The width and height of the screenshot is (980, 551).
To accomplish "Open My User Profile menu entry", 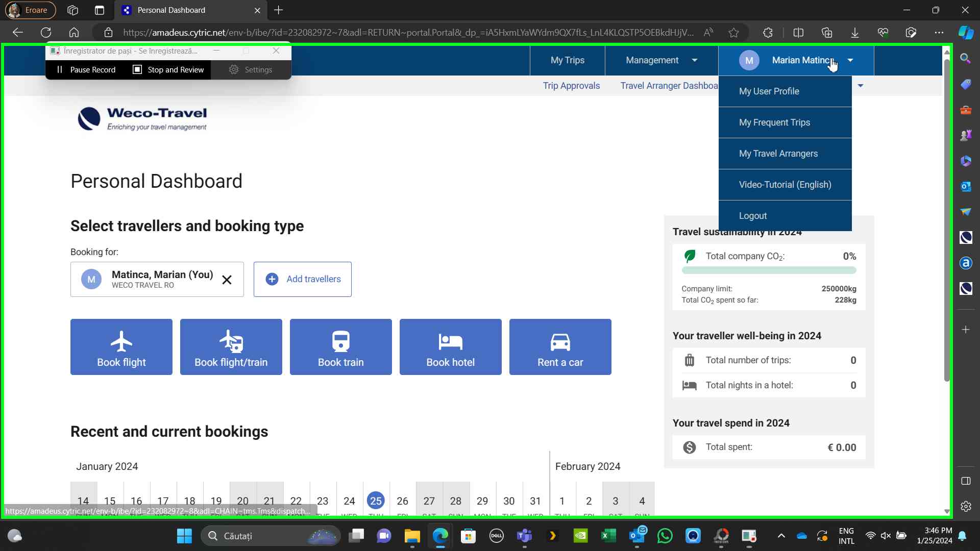I will pyautogui.click(x=785, y=91).
